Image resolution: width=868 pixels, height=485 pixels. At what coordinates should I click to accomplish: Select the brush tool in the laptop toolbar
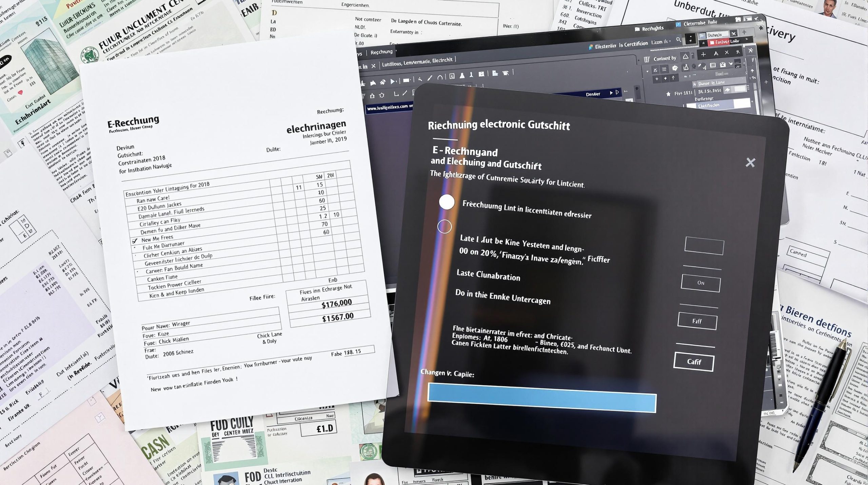coord(430,78)
